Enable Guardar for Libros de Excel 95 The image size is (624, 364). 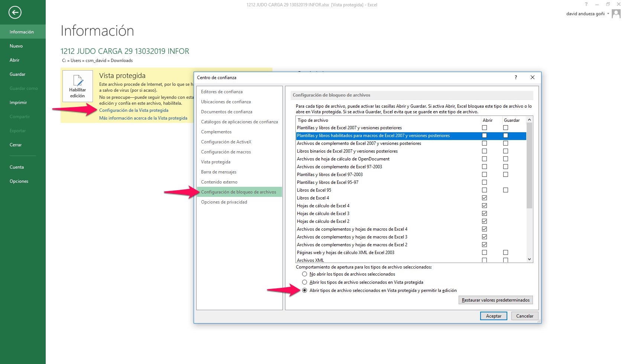505,190
